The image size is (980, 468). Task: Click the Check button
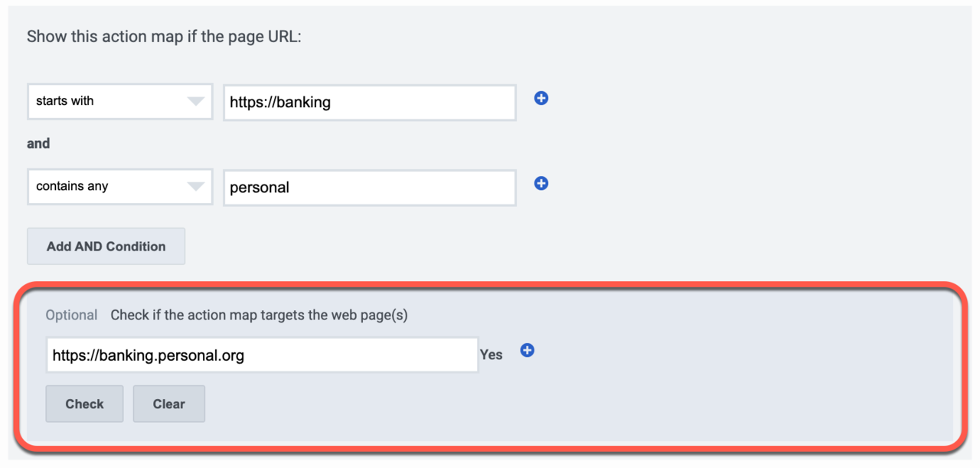(84, 404)
